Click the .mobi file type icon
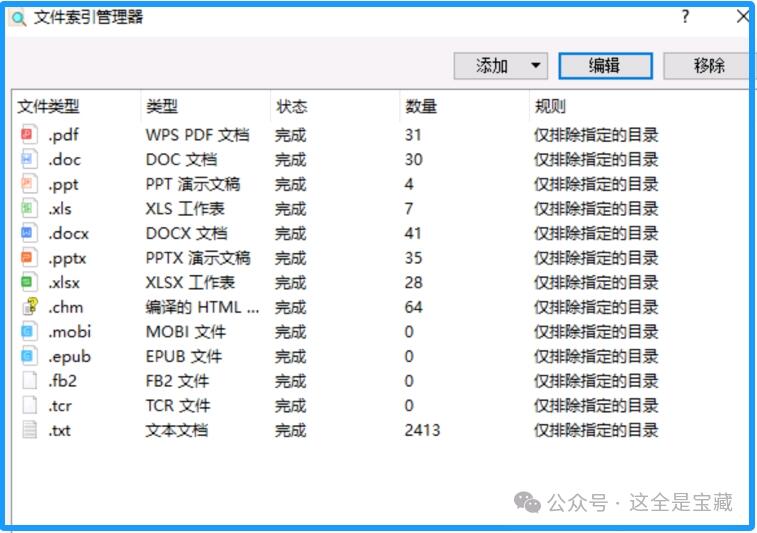This screenshot has width=757, height=533. tap(29, 331)
